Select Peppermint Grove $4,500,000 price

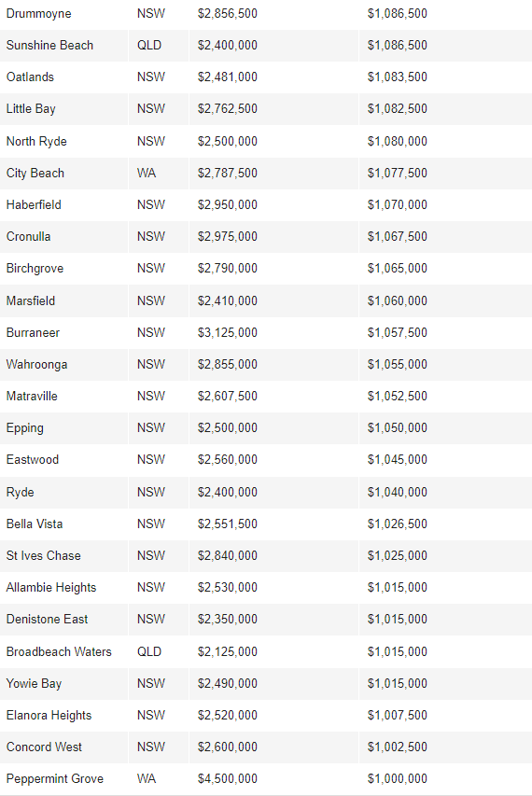coord(228,779)
